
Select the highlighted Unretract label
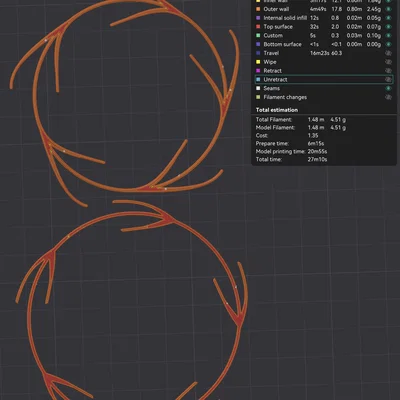tap(275, 79)
